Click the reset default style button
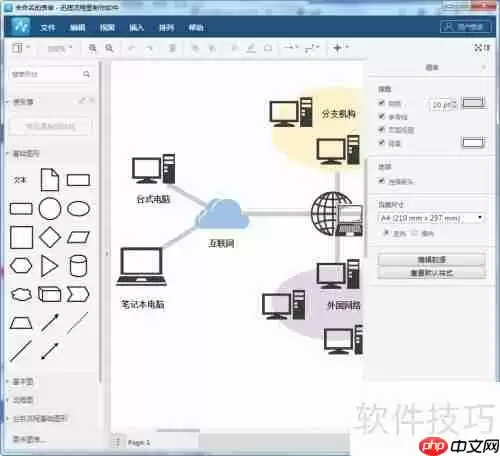This screenshot has height=456, width=500. point(432,273)
